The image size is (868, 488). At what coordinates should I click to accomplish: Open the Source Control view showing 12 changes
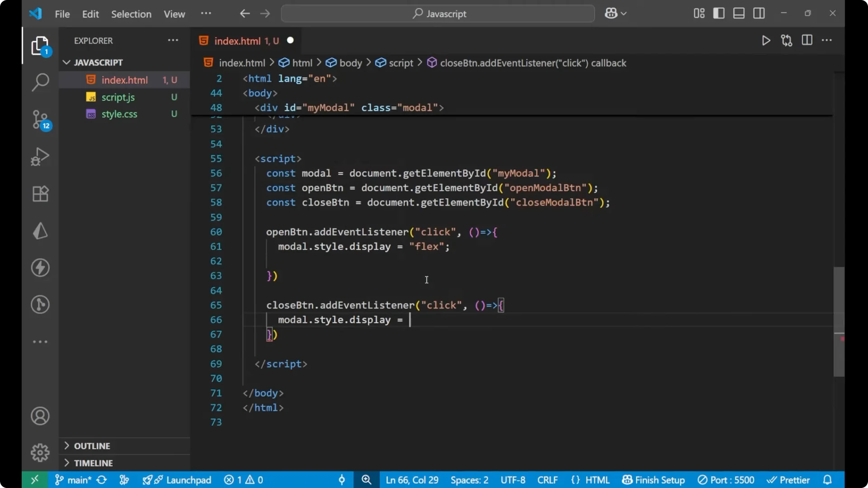click(x=40, y=120)
